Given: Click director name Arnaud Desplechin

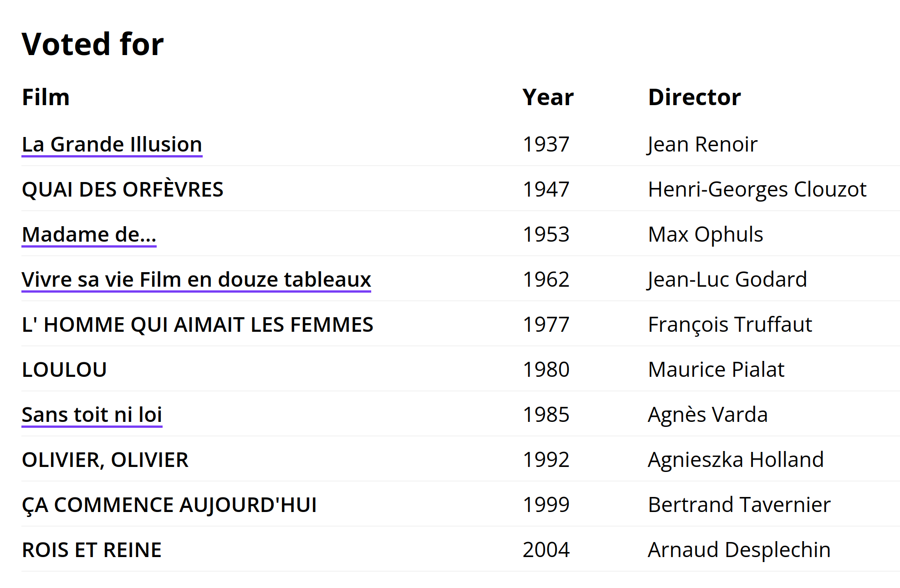Looking at the screenshot, I should click(739, 550).
